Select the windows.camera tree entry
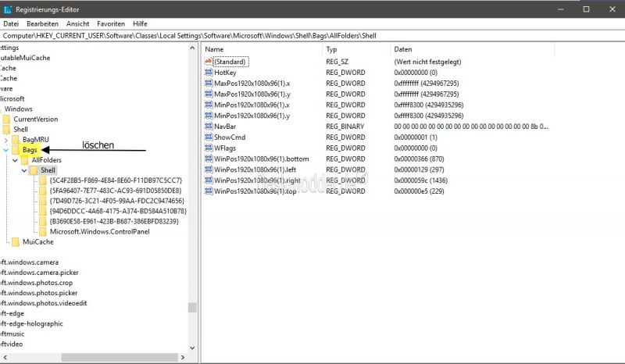The width and height of the screenshot is (625, 364). pos(30,262)
